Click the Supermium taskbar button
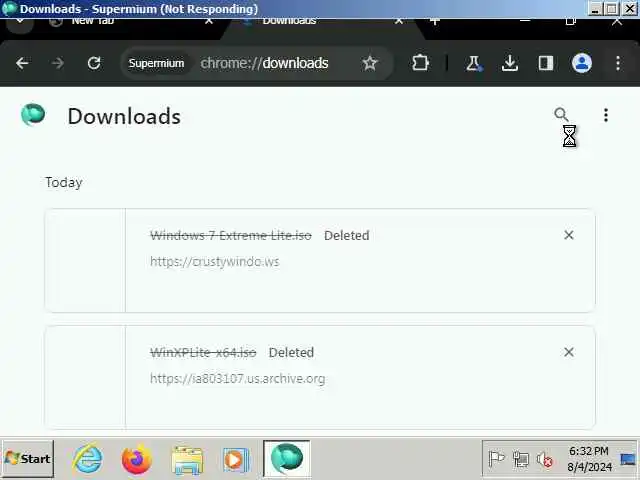This screenshot has width=640, height=480. [x=287, y=459]
